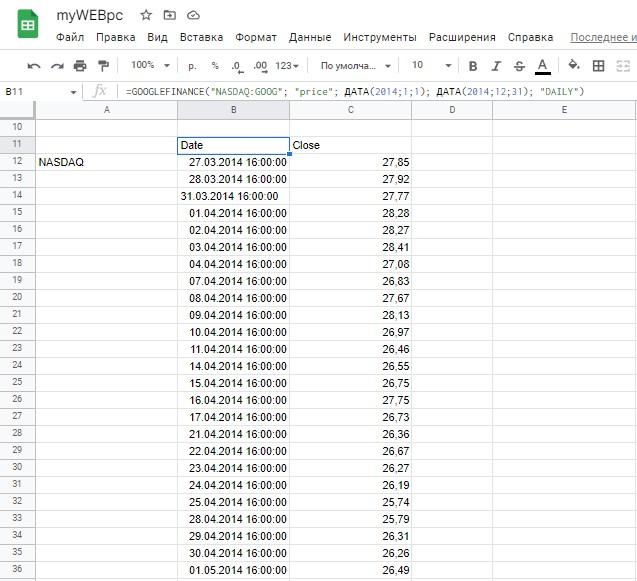Viewport: 637px width, 581px height.
Task: Open the last edit history link
Action: point(603,37)
